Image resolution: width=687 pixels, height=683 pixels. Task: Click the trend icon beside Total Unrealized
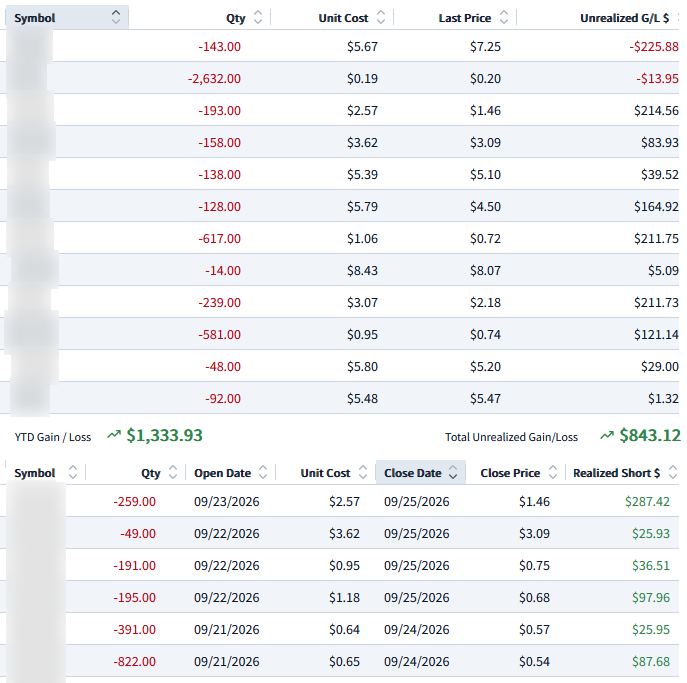click(x=607, y=435)
